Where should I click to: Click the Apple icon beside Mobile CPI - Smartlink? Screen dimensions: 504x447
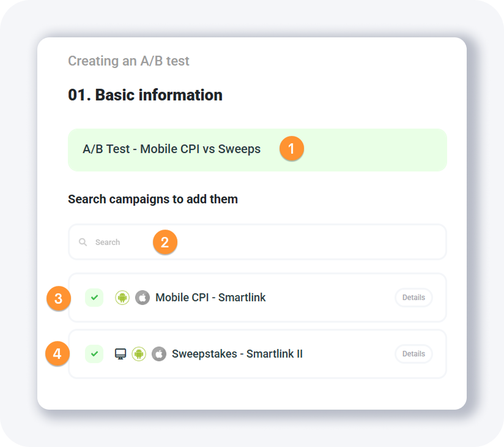[143, 298]
